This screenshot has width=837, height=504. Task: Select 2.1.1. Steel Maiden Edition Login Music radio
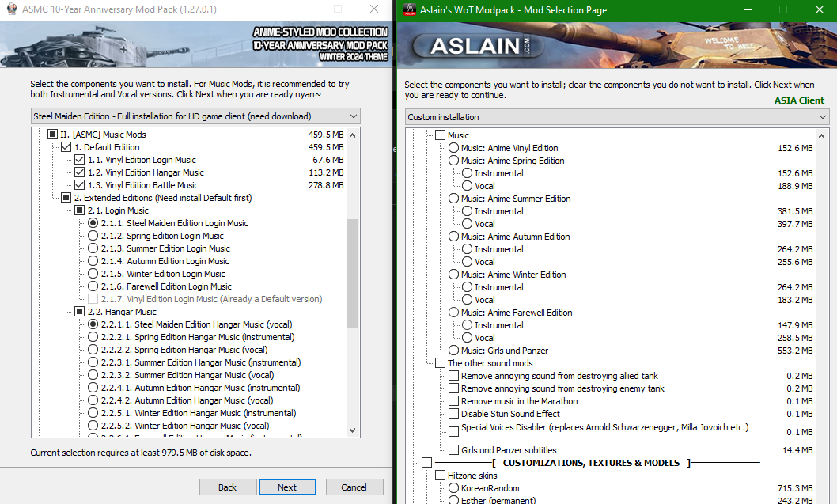pyautogui.click(x=93, y=223)
